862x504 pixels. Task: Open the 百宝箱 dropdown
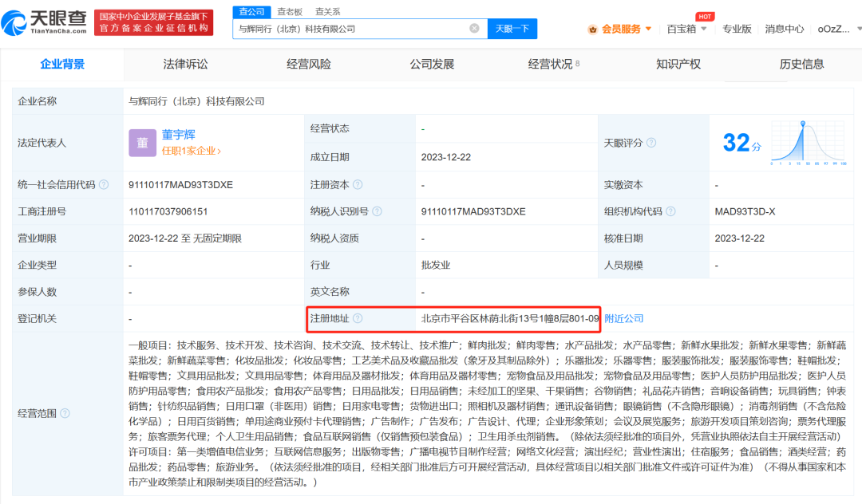(686, 29)
